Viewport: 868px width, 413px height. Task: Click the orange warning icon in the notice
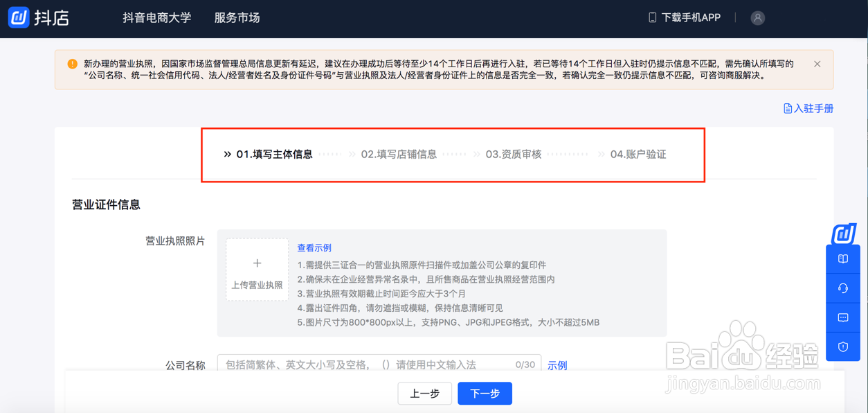72,64
